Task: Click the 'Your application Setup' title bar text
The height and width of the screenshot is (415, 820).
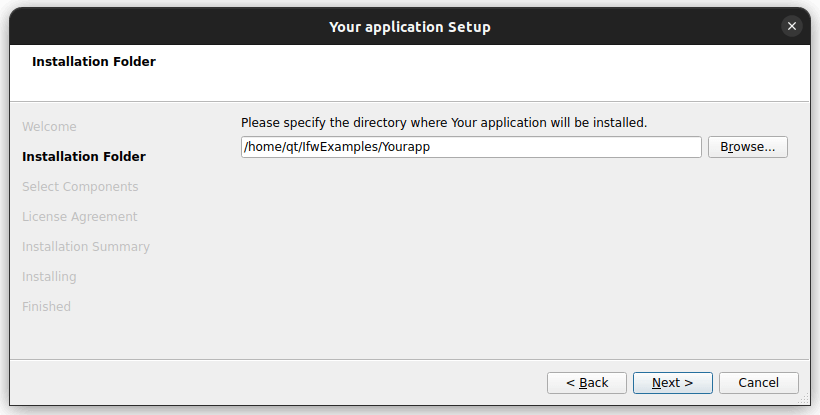Action: pyautogui.click(x=410, y=27)
